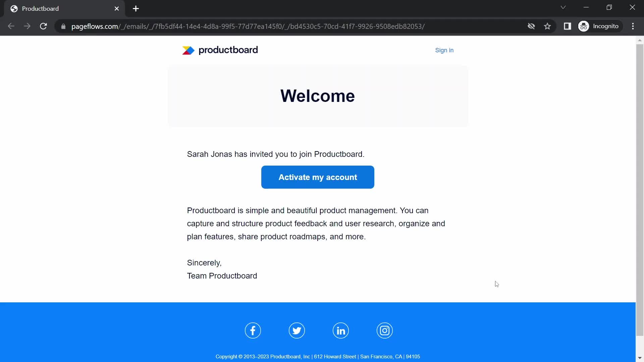The height and width of the screenshot is (362, 644).
Task: View site info lock icon
Action: 63,26
